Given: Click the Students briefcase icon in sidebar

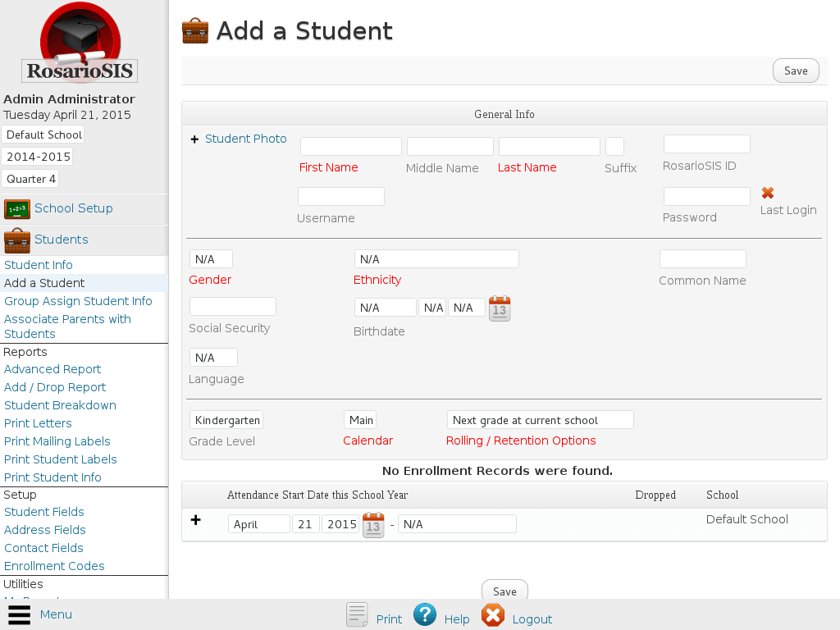Looking at the screenshot, I should tap(17, 240).
